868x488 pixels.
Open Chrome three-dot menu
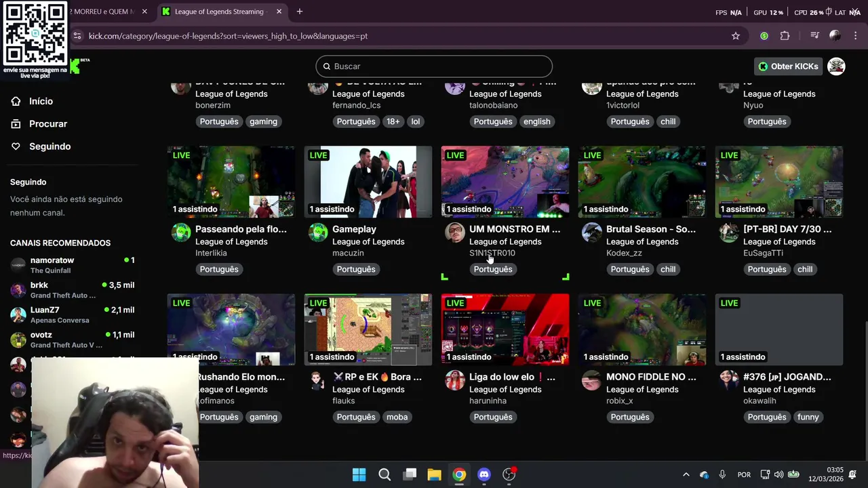click(x=855, y=36)
